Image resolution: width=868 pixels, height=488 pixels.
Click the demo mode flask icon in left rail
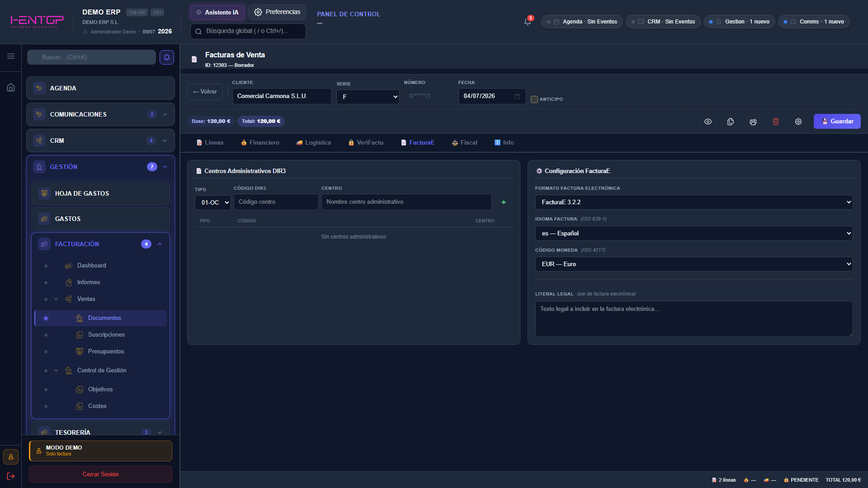(11, 457)
